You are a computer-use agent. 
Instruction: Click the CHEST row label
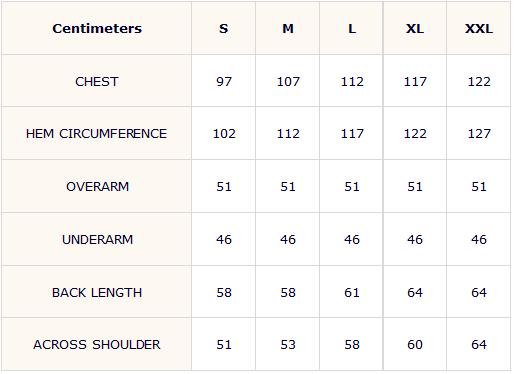(97, 82)
